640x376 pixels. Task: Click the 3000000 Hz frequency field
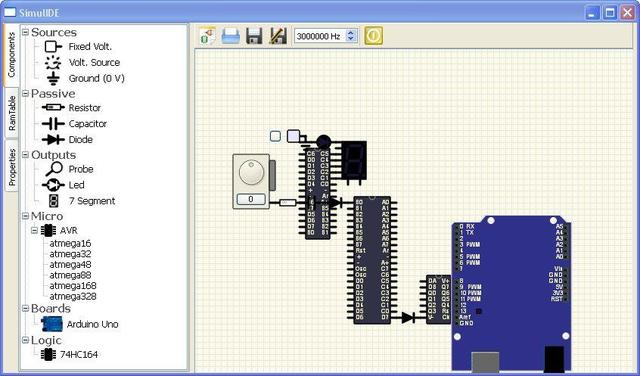[x=320, y=36]
